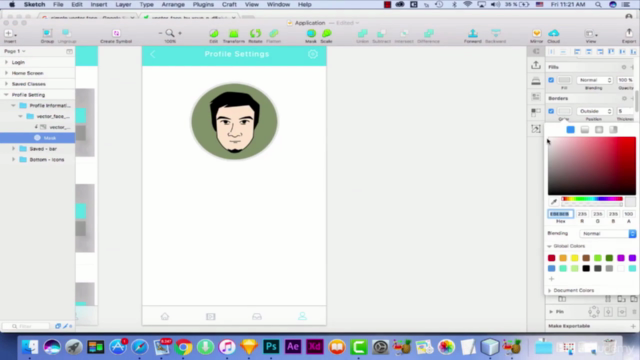Open Photoshop from the Dock
Screen dimensions: 640x360
pos(271,347)
